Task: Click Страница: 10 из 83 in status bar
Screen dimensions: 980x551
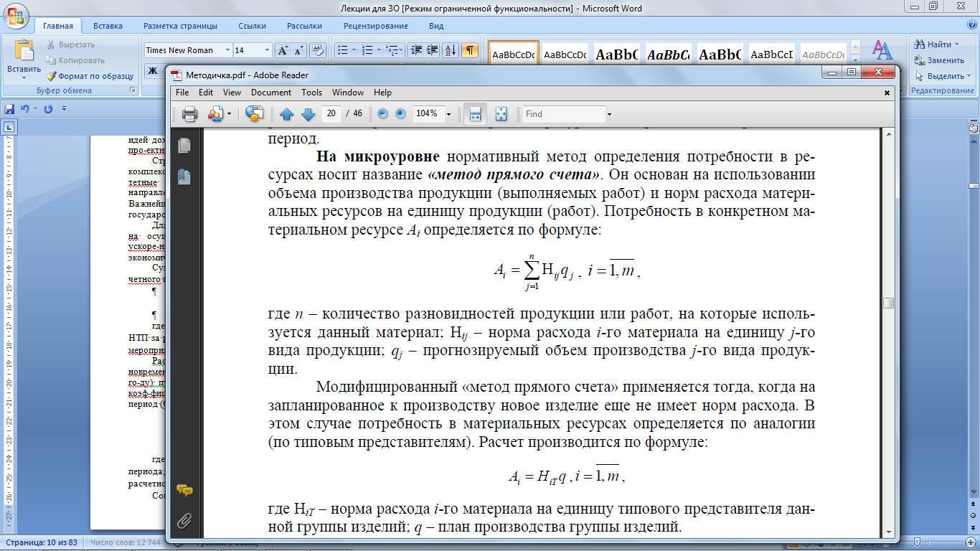Action: 42,542
